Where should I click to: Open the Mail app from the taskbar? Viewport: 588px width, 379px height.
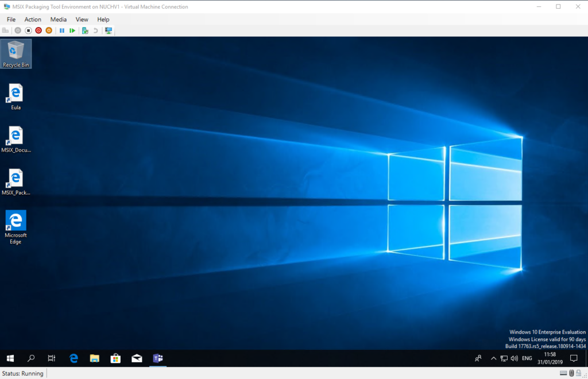(x=137, y=358)
